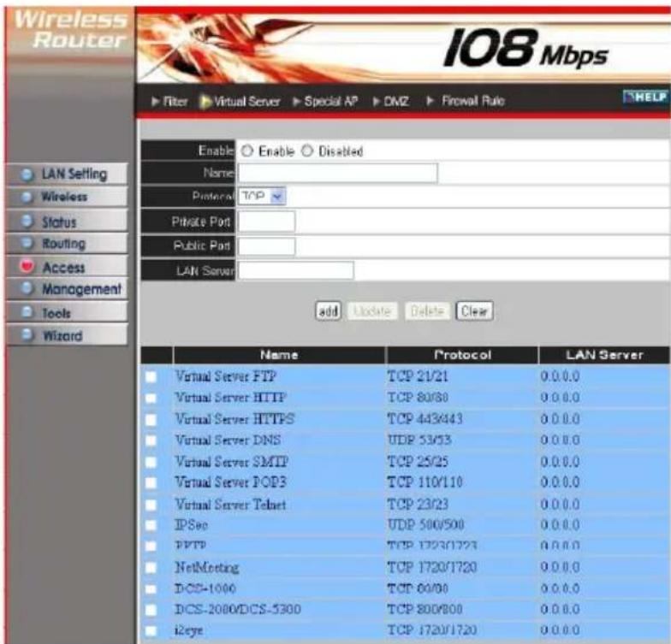Check the IPSec row checkbox

coord(151,525)
